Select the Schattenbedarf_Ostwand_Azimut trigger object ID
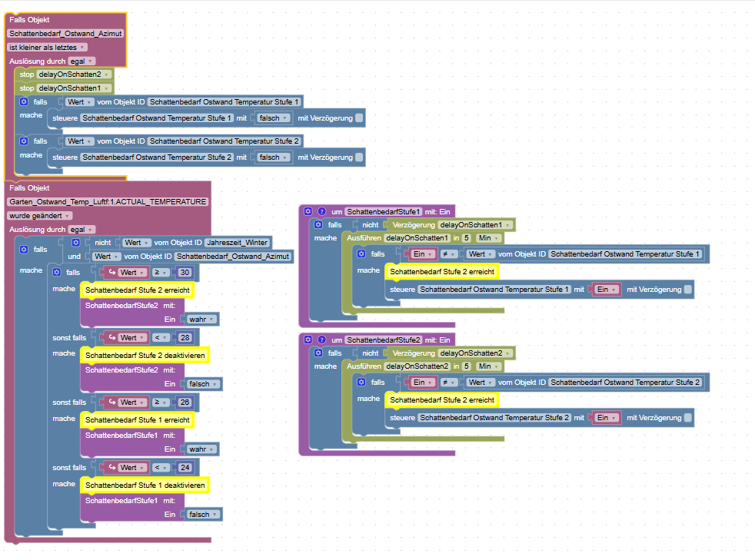Screen dimensions: 755x560 point(65,33)
